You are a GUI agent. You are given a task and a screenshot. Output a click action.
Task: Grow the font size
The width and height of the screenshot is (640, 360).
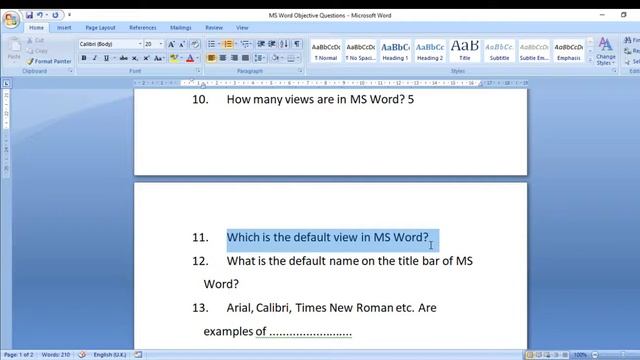[171, 44]
